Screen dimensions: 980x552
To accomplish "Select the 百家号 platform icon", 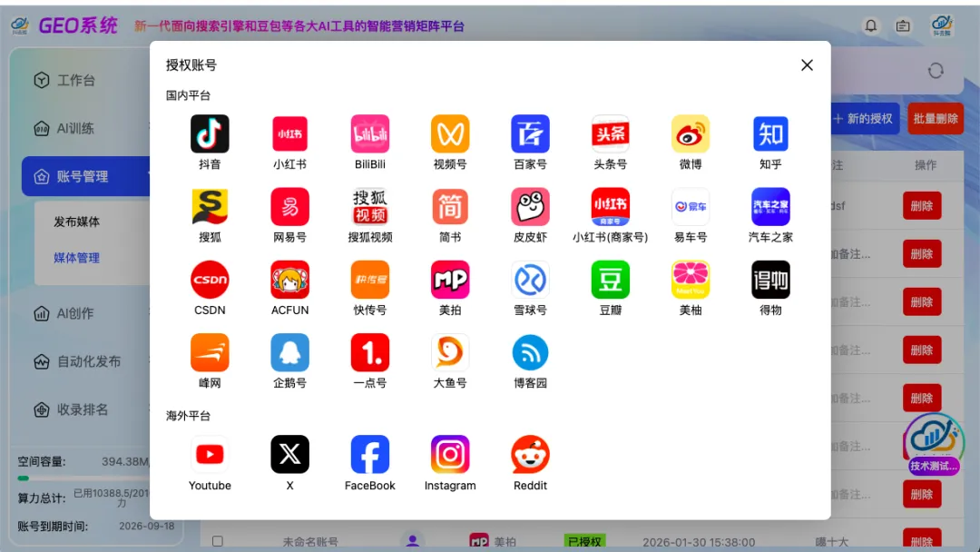I will tap(530, 133).
